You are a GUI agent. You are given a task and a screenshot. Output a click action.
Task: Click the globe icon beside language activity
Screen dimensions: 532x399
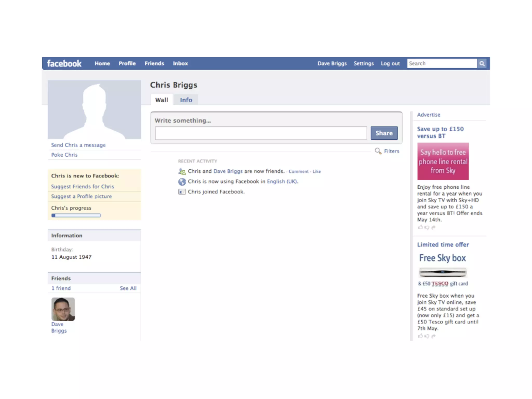click(182, 182)
